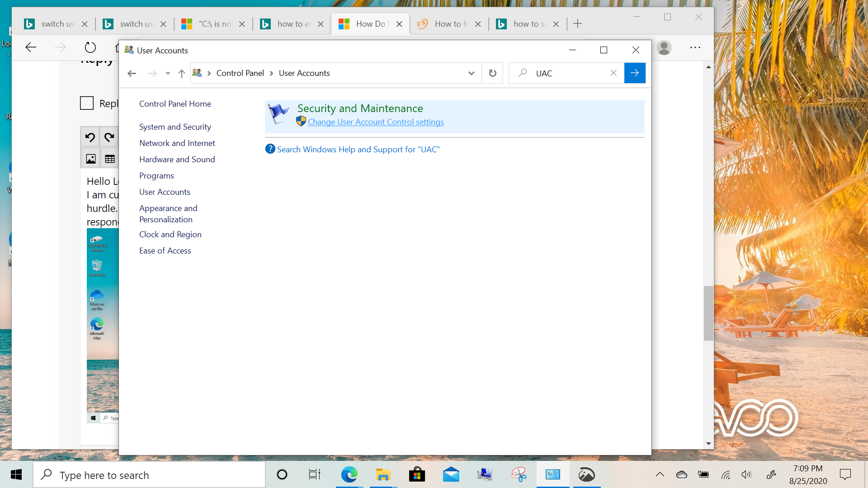The image size is (868, 488).
Task: Click the Undo icon in the reply editor
Action: tap(90, 136)
